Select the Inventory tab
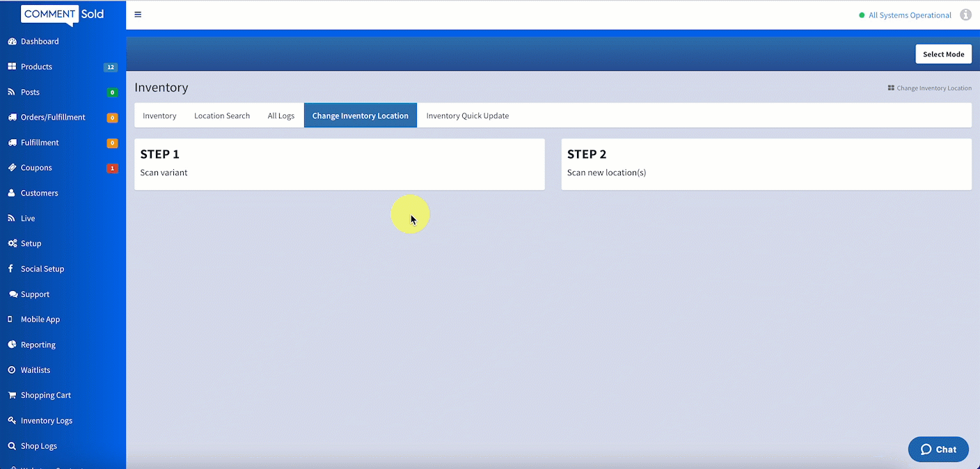980x469 pixels. pos(159,116)
